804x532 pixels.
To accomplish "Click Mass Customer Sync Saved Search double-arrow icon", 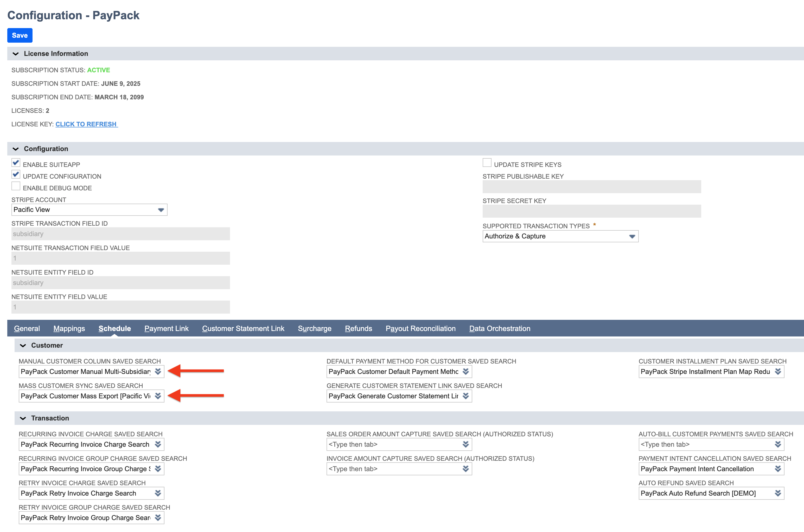I will pyautogui.click(x=158, y=396).
